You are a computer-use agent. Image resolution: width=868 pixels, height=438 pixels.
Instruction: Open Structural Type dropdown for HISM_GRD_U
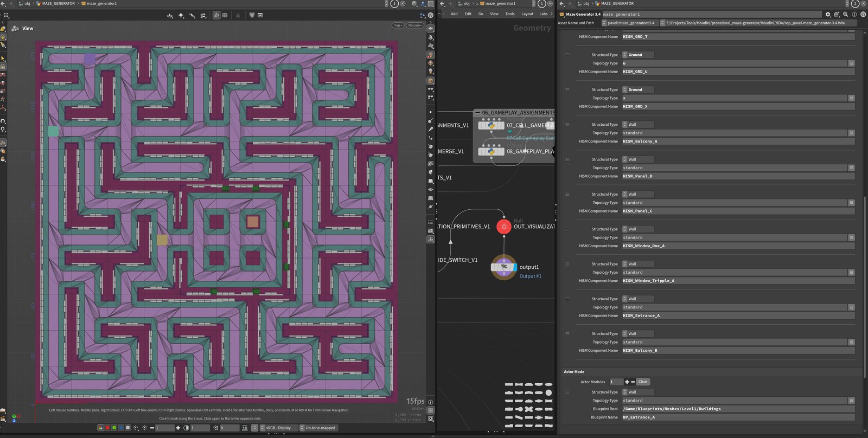tap(637, 55)
